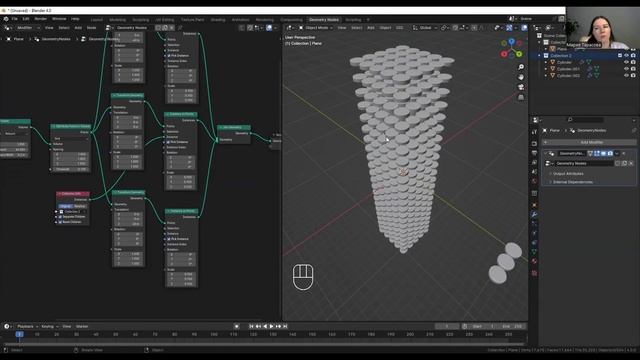
Task: Toggle modifier show in render icon
Action: (x=610, y=153)
